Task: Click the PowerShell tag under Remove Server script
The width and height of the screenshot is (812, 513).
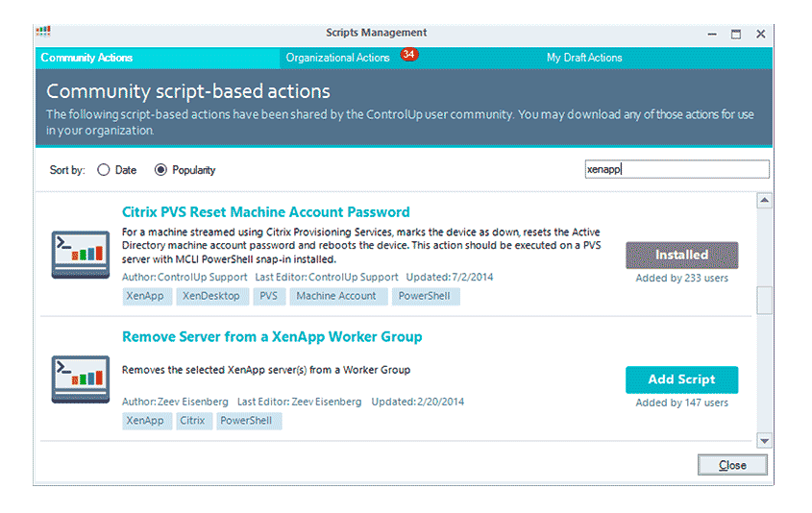Action: (249, 421)
